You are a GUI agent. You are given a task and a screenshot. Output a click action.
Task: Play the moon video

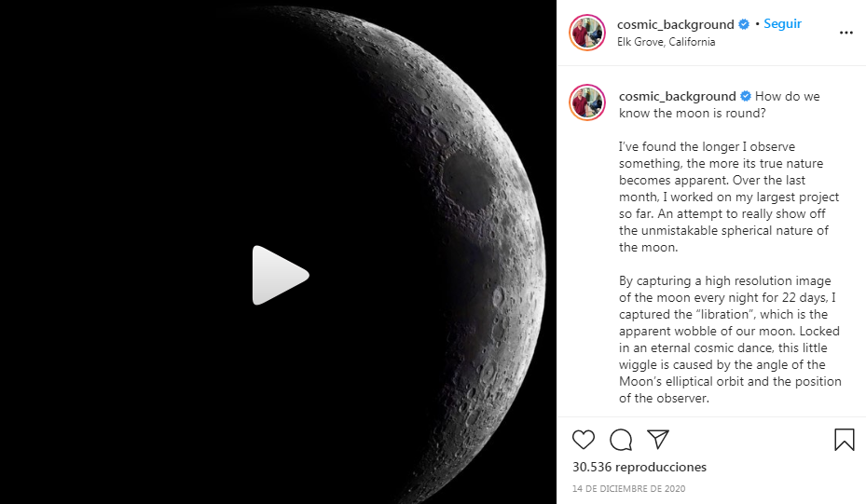pyautogui.click(x=280, y=275)
